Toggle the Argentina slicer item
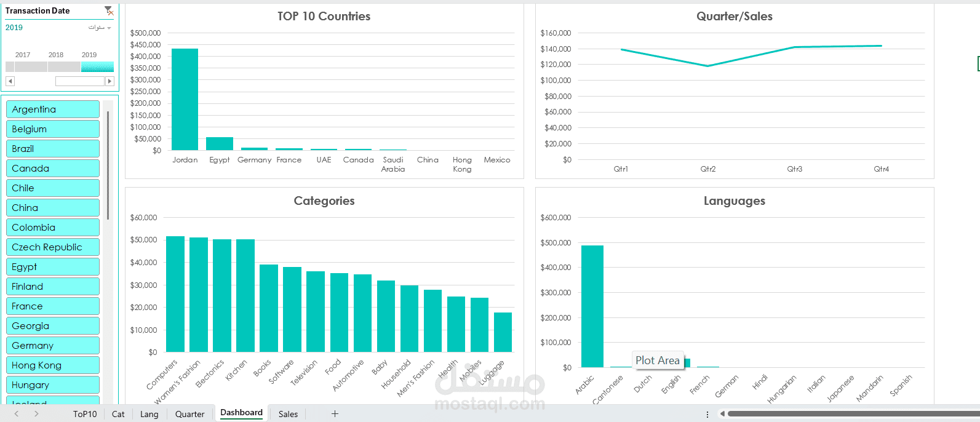Viewport: 980px width, 422px height. click(x=53, y=109)
